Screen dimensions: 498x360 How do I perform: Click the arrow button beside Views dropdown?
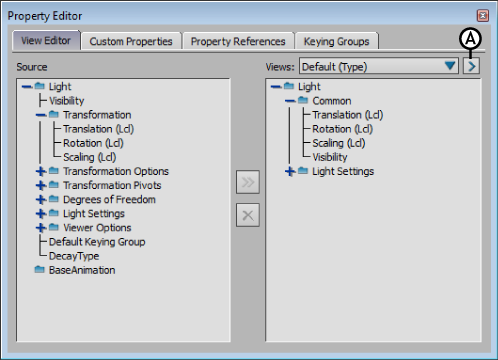[x=471, y=66]
